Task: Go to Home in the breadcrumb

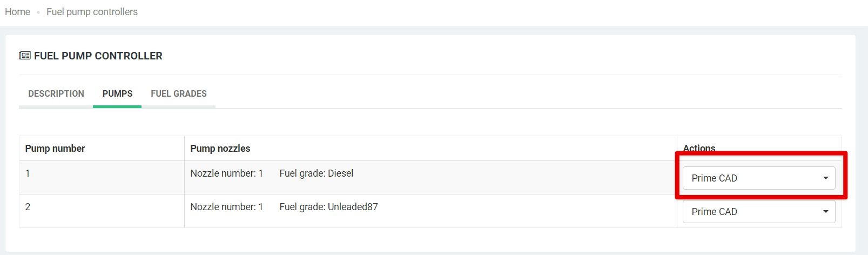Action: (17, 12)
